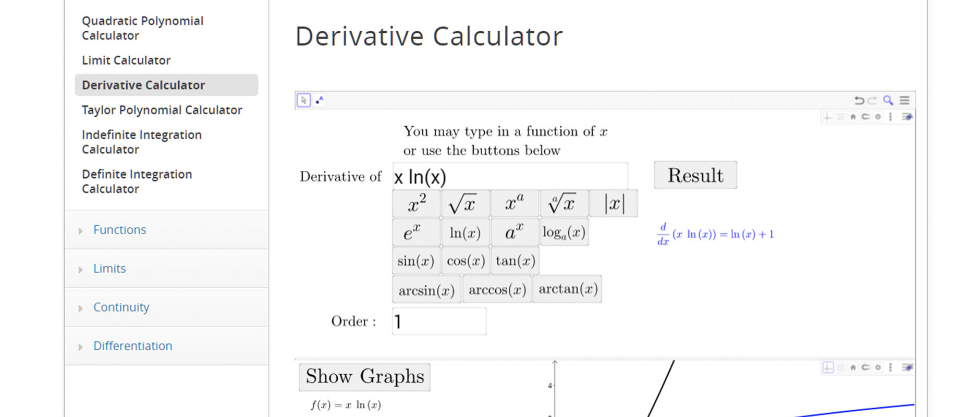Viewport: 980px width, 417px height.
Task: Open Limit Calculator in sidebar
Action: coord(126,60)
